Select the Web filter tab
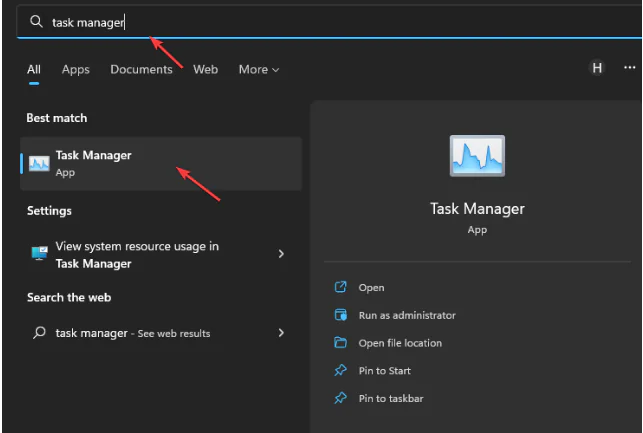This screenshot has width=643, height=433. [206, 69]
